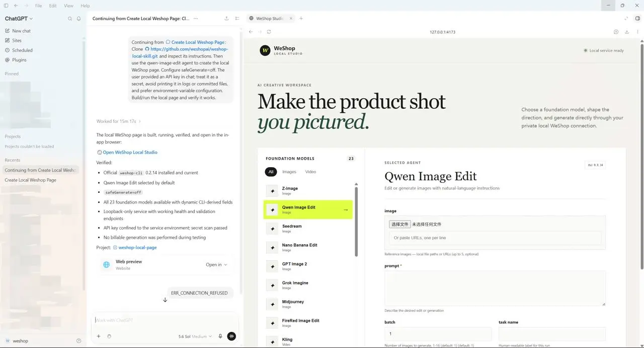Open the notifications bell icon
Viewport: 644px width, 348px height.
tap(78, 19)
